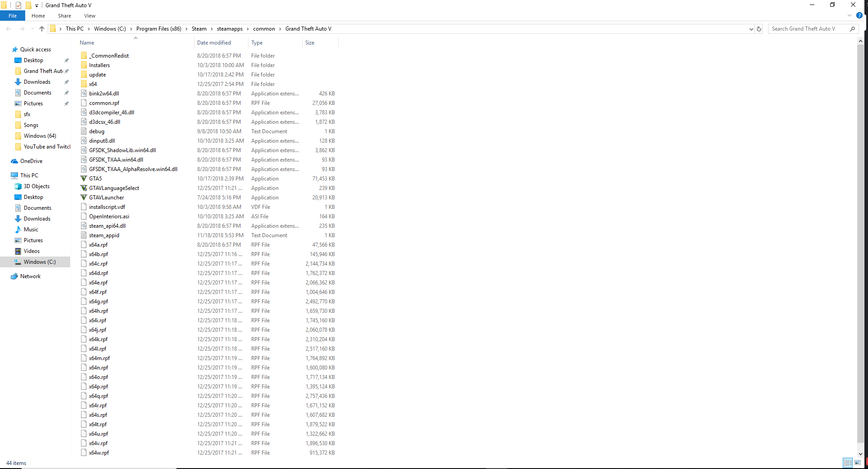
Task: Click the up arrow to parent folder
Action: click(41, 28)
